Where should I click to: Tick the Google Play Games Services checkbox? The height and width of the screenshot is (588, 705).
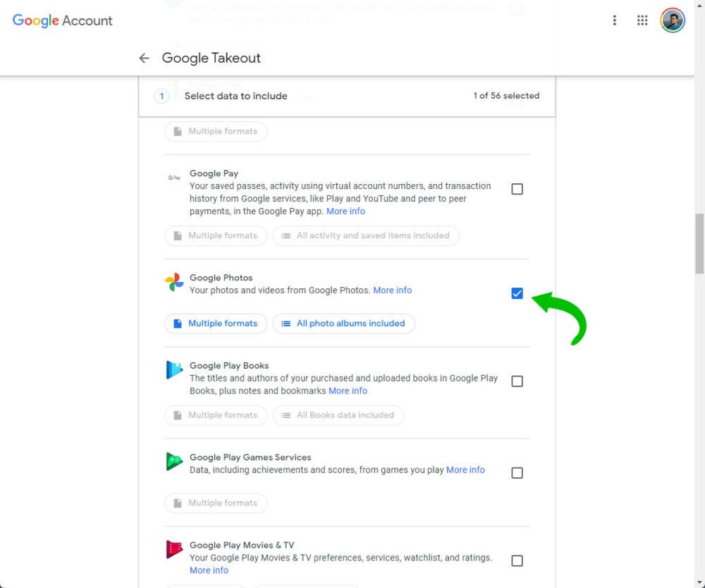click(x=517, y=473)
